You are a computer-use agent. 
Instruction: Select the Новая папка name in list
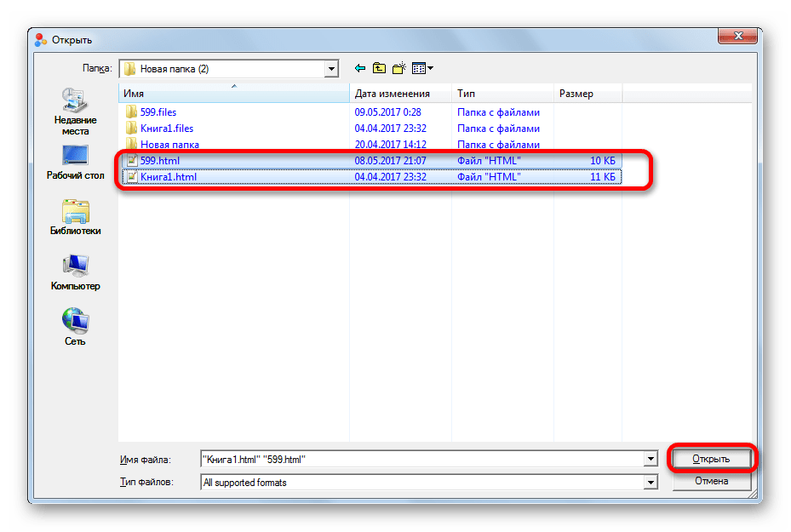tap(169, 144)
